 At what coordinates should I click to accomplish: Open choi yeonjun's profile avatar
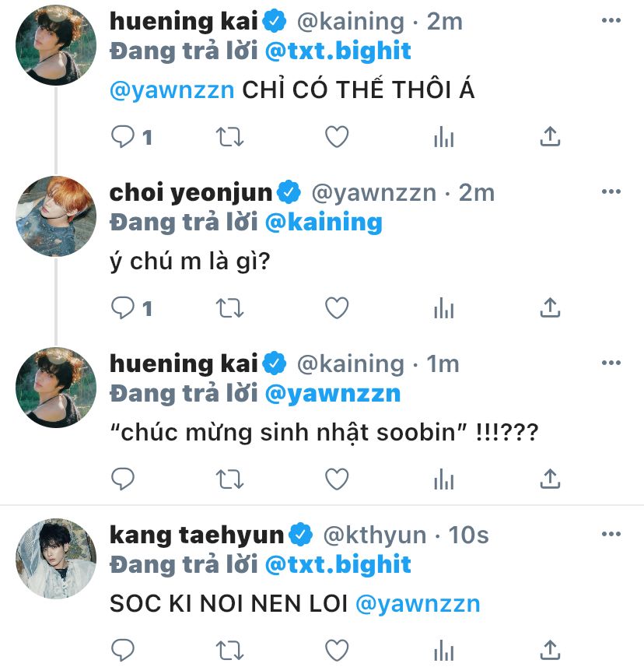click(56, 216)
